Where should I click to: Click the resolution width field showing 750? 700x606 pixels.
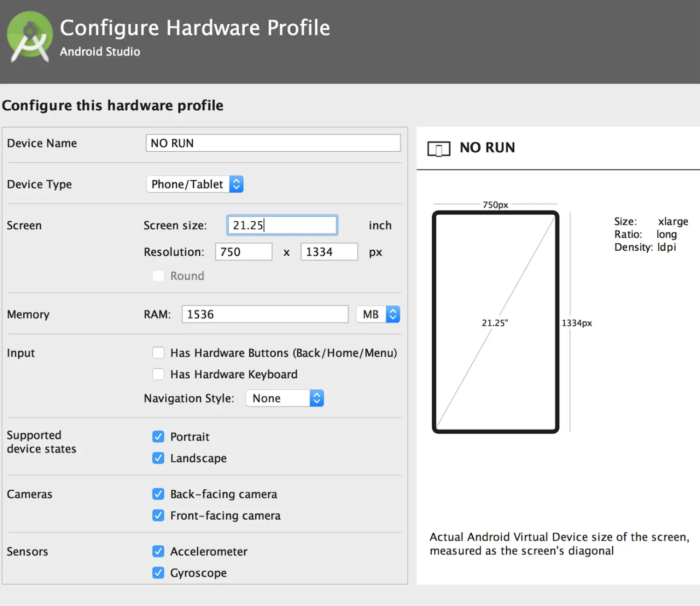pos(244,252)
